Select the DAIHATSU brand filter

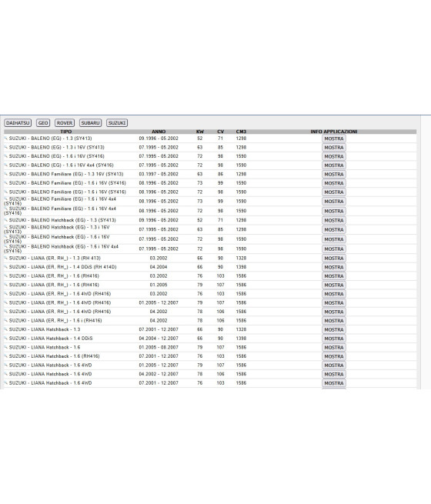tap(18, 123)
